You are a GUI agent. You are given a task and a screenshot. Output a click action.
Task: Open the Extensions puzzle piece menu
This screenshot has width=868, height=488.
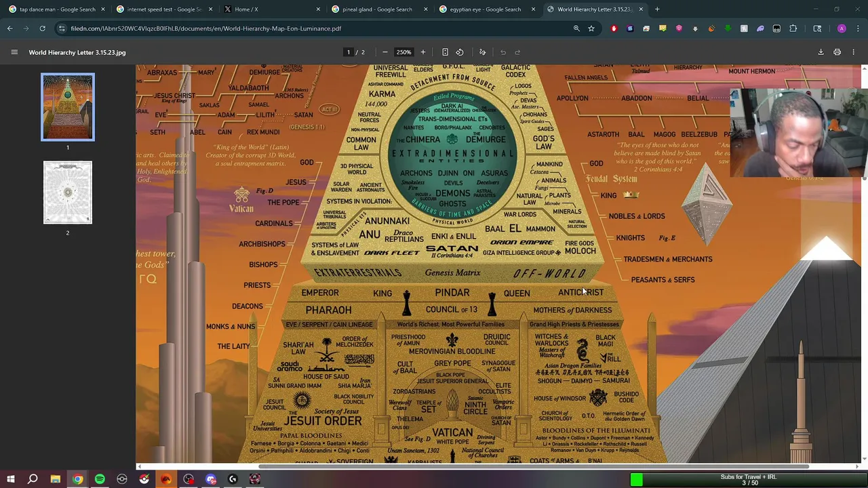coord(793,28)
